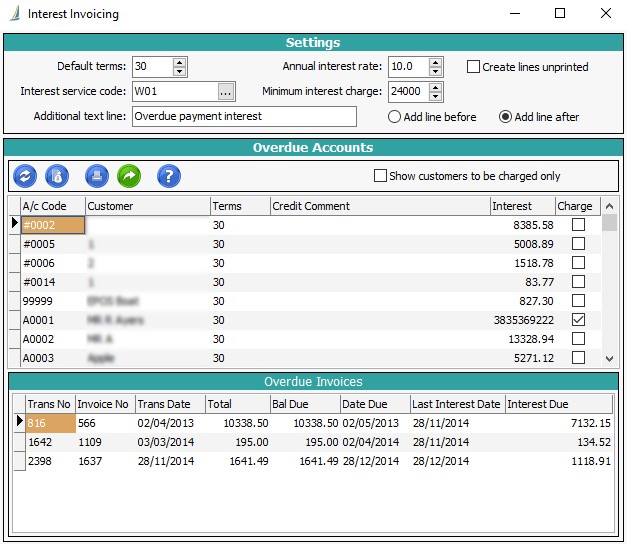Uncheck the Charge box for account A0001
Image resolution: width=627 pixels, height=544 pixels.
(577, 320)
